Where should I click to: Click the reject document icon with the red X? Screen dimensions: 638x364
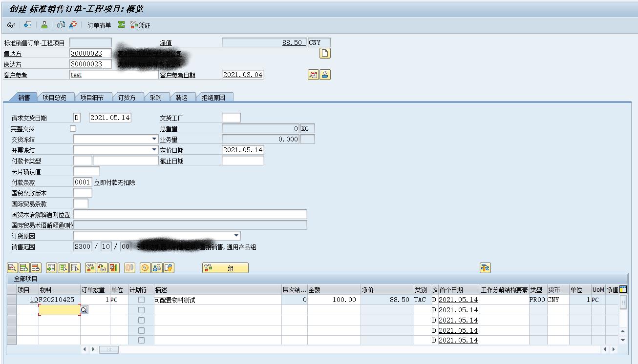tap(73, 25)
